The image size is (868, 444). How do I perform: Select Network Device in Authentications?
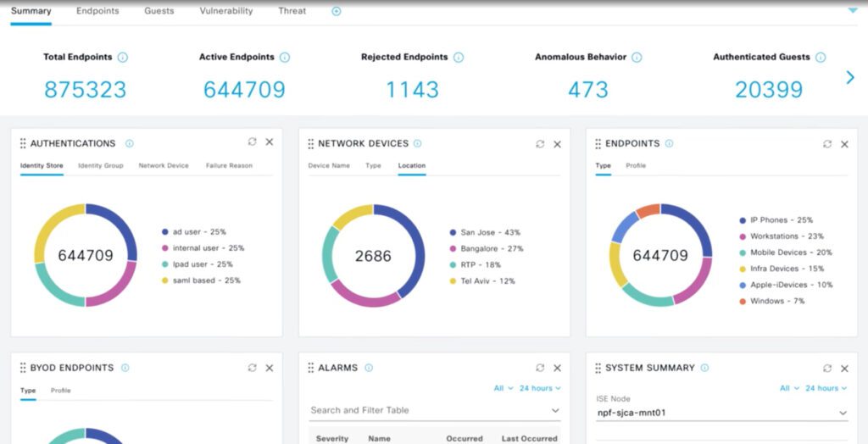[x=164, y=165]
